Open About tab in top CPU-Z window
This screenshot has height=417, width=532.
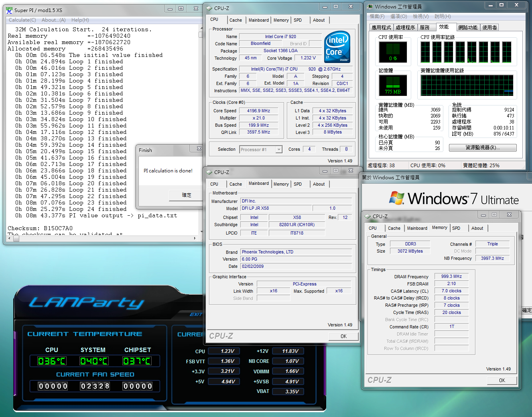pyautogui.click(x=319, y=20)
